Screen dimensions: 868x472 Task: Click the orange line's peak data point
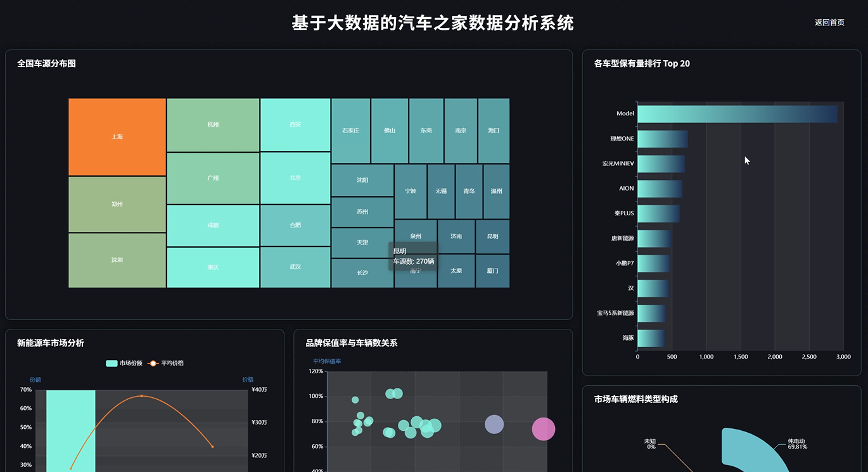[141, 396]
